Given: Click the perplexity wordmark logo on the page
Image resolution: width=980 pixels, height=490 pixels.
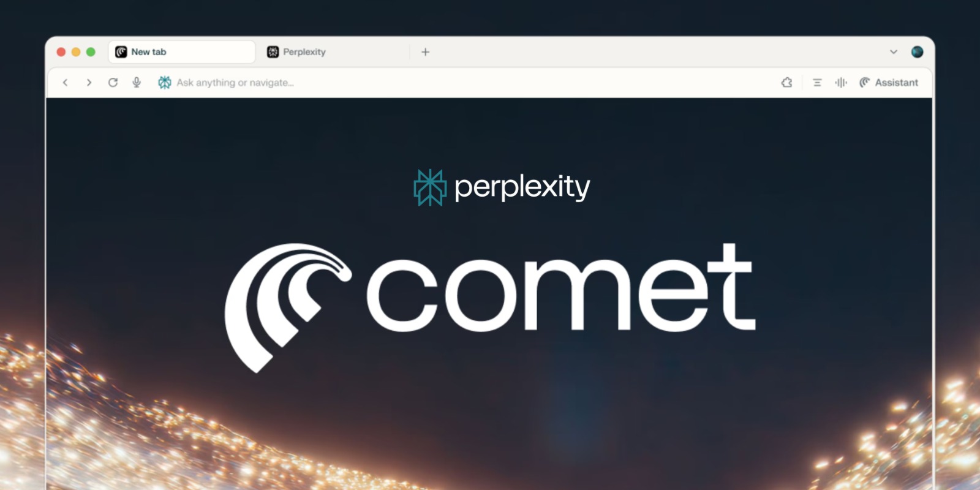Looking at the screenshot, I should point(502,187).
